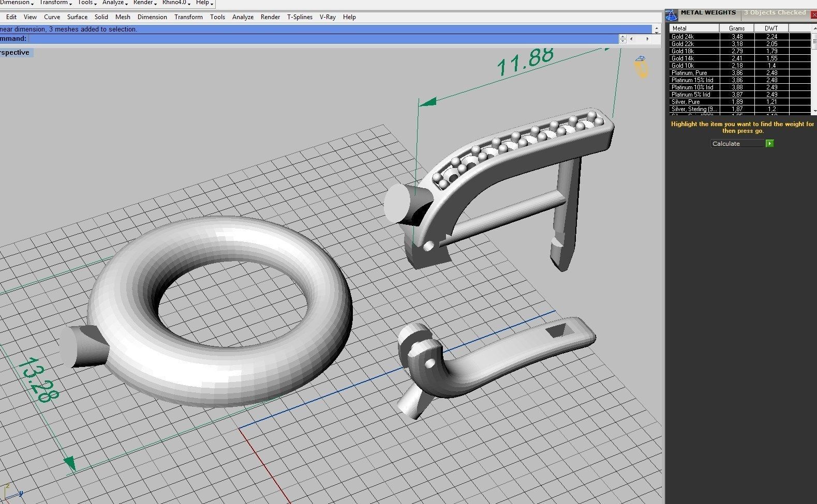Open the Analyze menu in menu bar
The width and height of the screenshot is (817, 504).
243,17
